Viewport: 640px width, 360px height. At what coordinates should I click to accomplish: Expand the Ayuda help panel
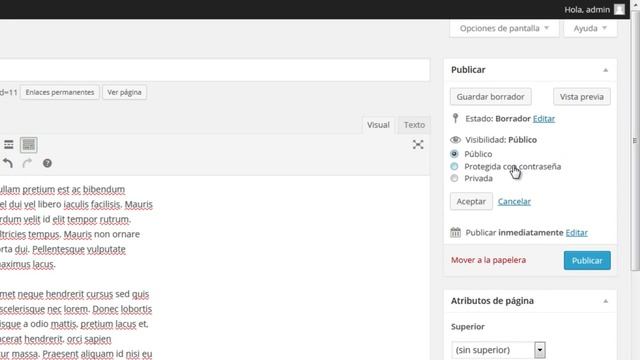tap(590, 28)
